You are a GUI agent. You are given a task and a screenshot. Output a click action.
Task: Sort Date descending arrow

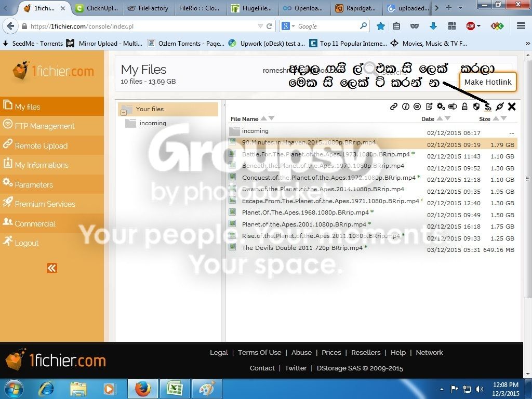point(447,118)
